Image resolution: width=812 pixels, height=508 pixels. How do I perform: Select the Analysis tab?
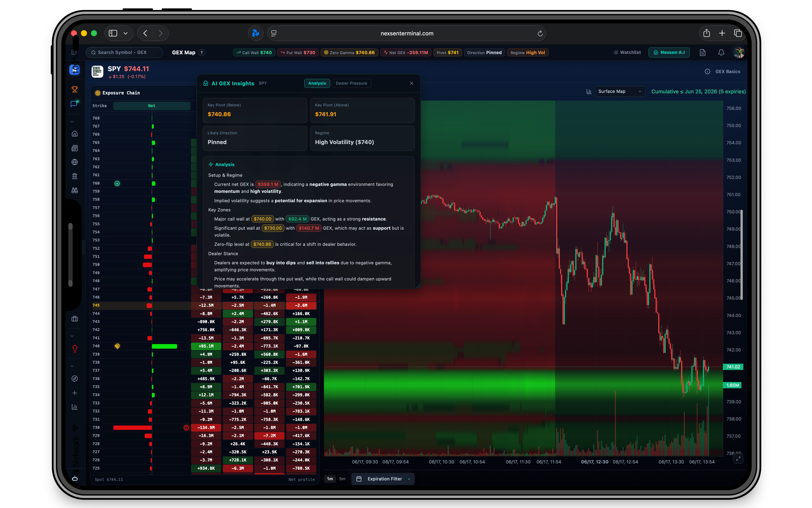click(317, 83)
